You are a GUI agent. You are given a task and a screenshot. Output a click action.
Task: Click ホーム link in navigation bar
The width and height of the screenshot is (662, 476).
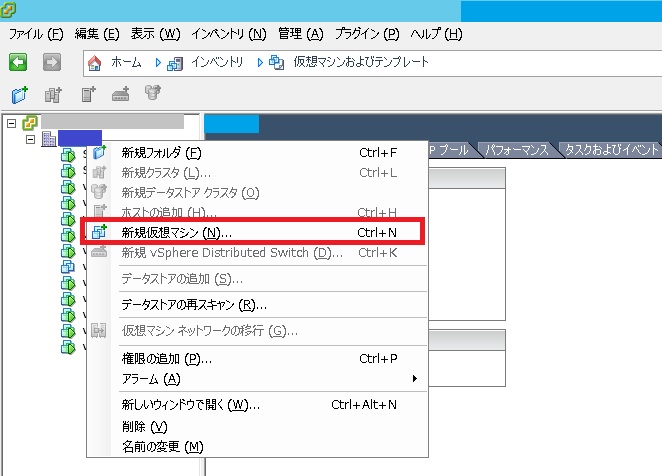click(125, 62)
